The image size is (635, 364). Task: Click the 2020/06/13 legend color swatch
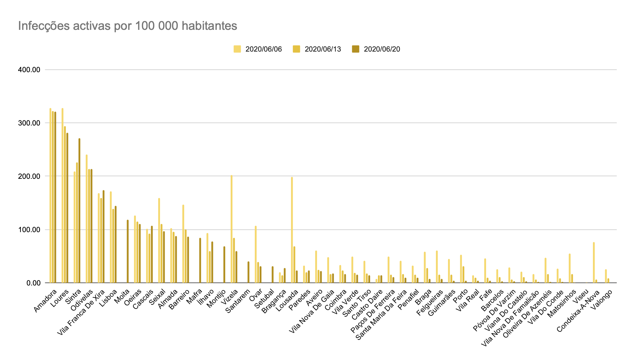pyautogui.click(x=296, y=49)
